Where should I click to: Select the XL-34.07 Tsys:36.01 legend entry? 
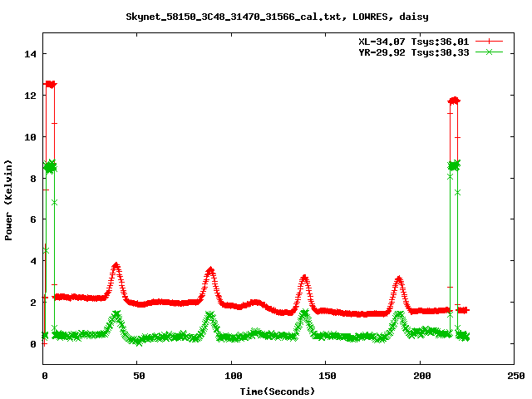(414, 42)
